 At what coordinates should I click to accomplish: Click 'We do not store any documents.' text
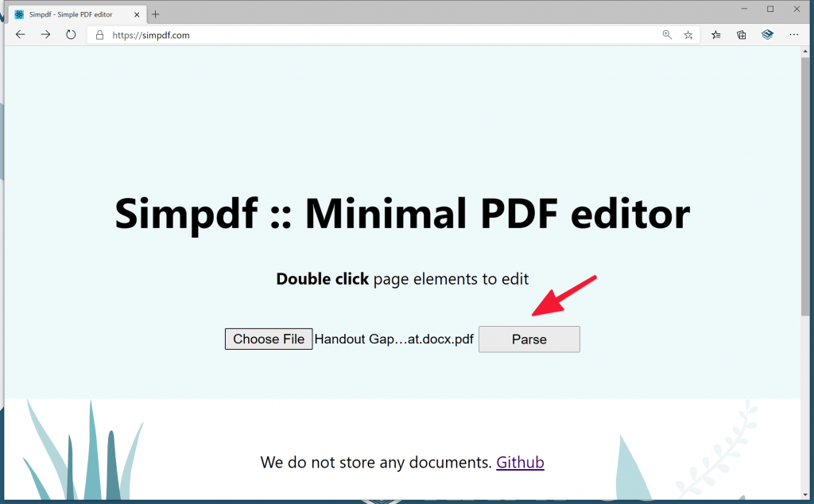coord(376,462)
